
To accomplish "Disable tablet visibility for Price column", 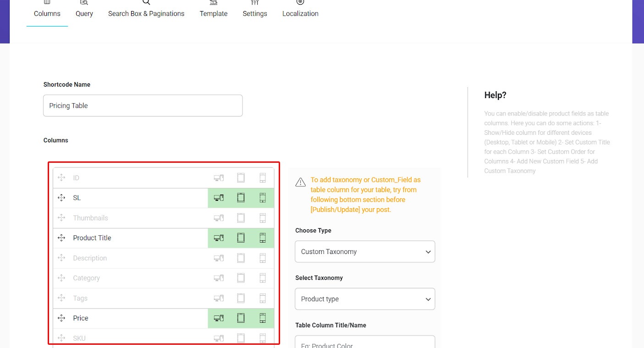I will [241, 318].
